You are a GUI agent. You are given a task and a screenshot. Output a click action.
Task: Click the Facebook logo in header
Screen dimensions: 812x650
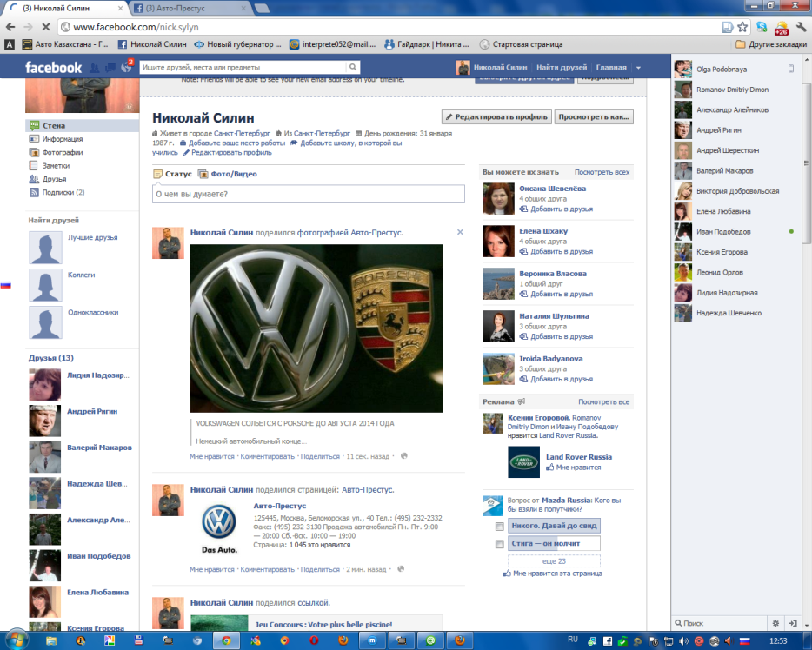coord(53,67)
